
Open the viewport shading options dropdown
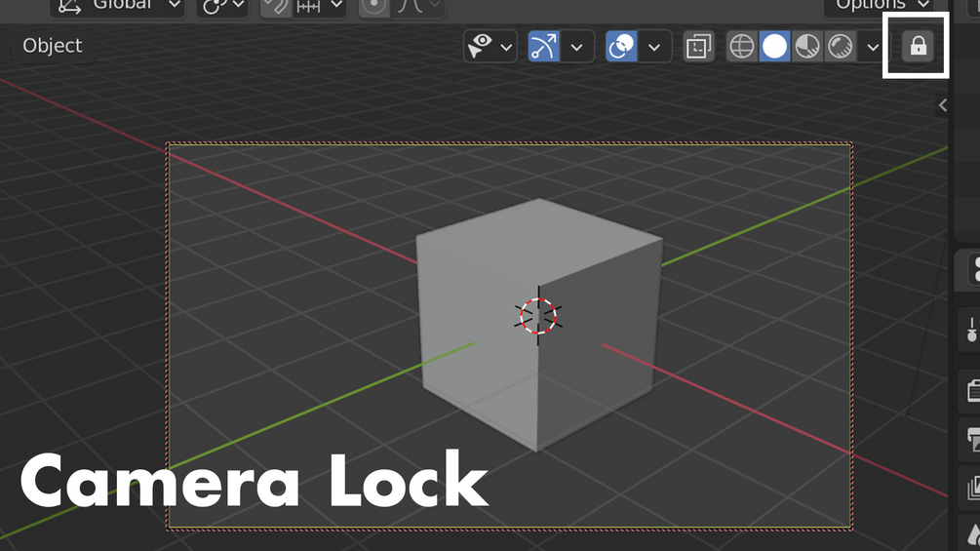tap(873, 47)
